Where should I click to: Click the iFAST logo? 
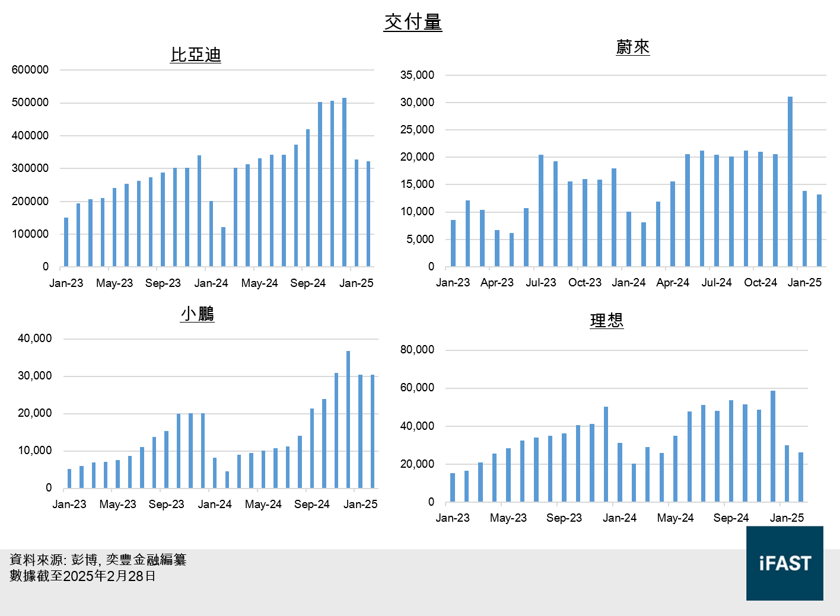pyautogui.click(x=784, y=564)
